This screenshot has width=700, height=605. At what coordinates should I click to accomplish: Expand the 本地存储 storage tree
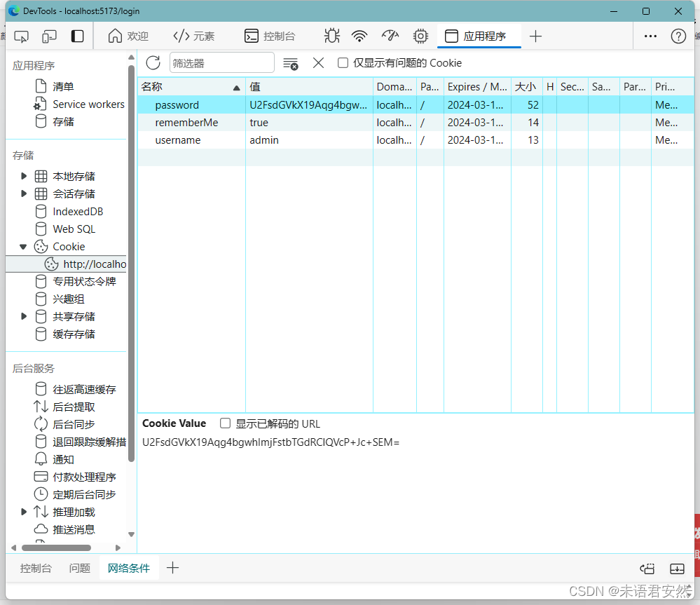22,176
